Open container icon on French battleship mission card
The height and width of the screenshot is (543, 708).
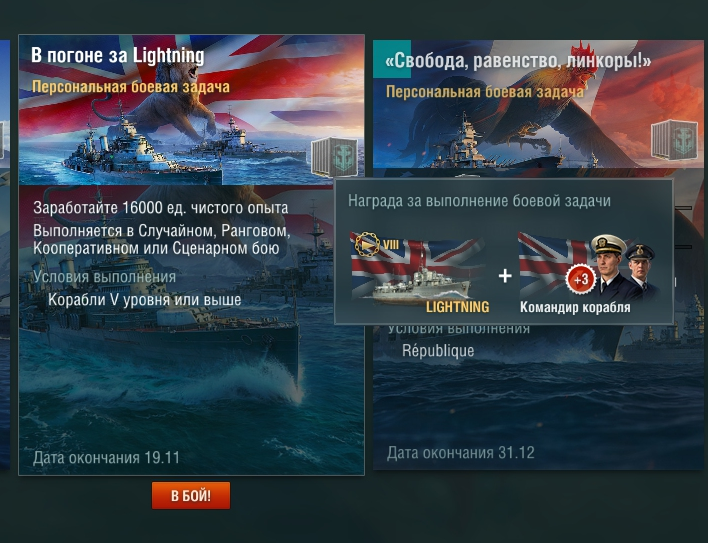tap(675, 140)
